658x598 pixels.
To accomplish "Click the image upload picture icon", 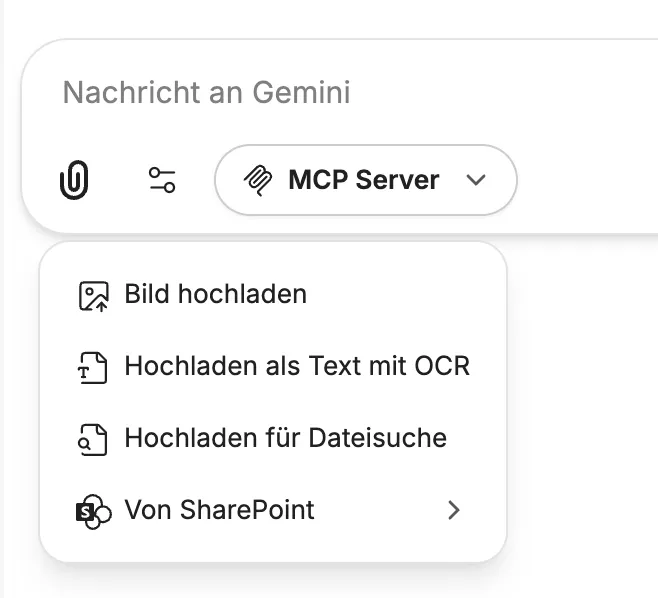I will coord(93,295).
